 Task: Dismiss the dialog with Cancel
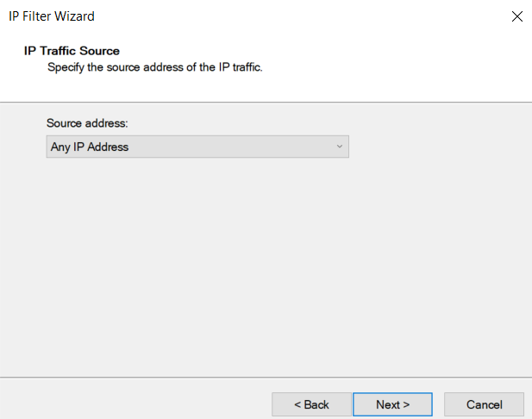484,404
